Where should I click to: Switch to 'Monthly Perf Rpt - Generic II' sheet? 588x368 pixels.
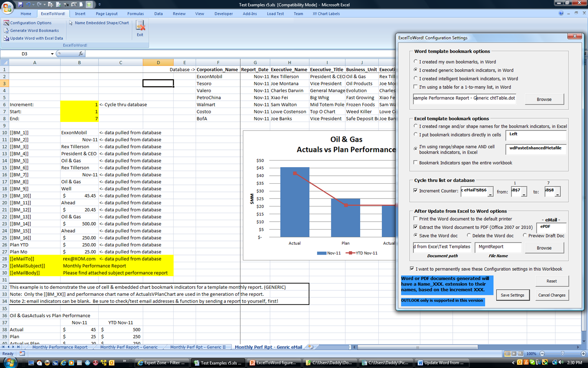[x=198, y=347]
